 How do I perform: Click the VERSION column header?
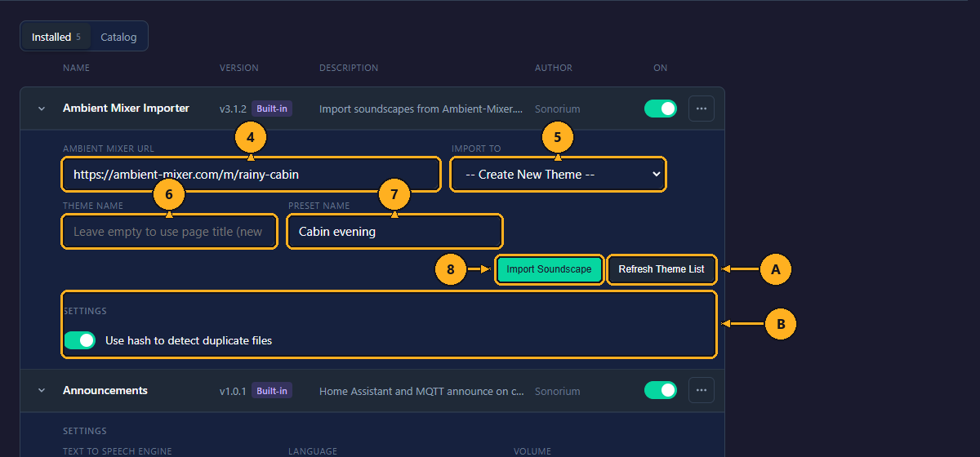pos(239,68)
